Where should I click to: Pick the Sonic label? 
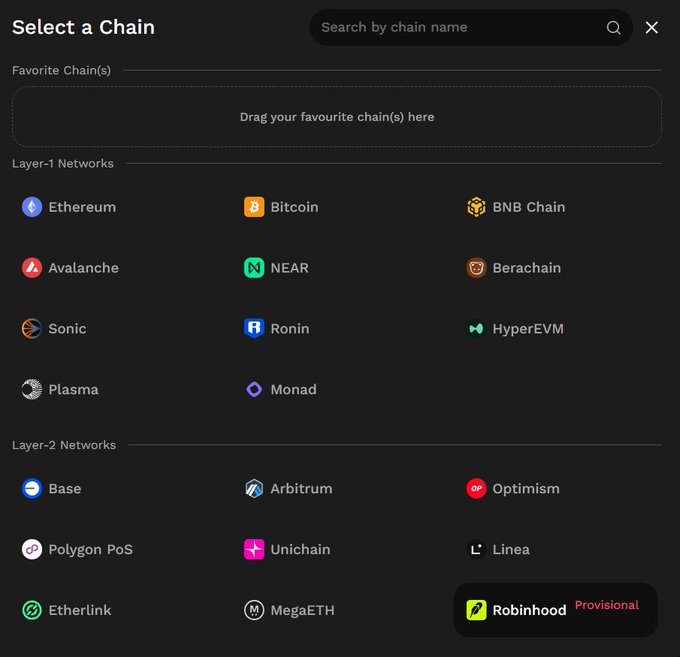tap(67, 328)
